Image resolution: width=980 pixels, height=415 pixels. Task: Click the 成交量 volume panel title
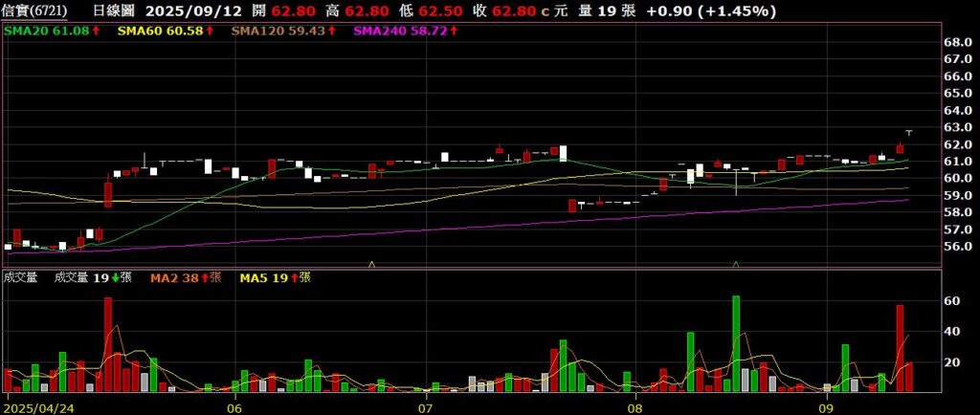[20, 277]
